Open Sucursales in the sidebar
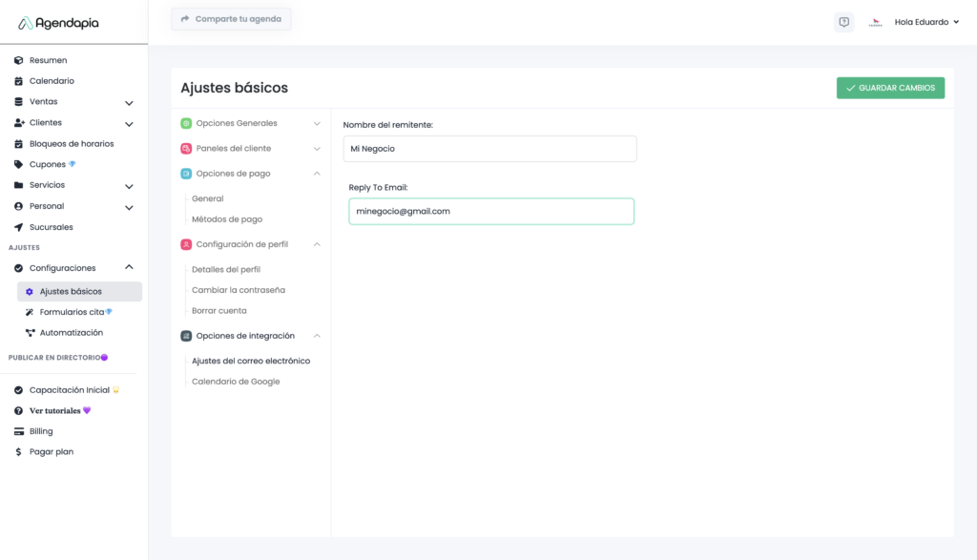 51,227
